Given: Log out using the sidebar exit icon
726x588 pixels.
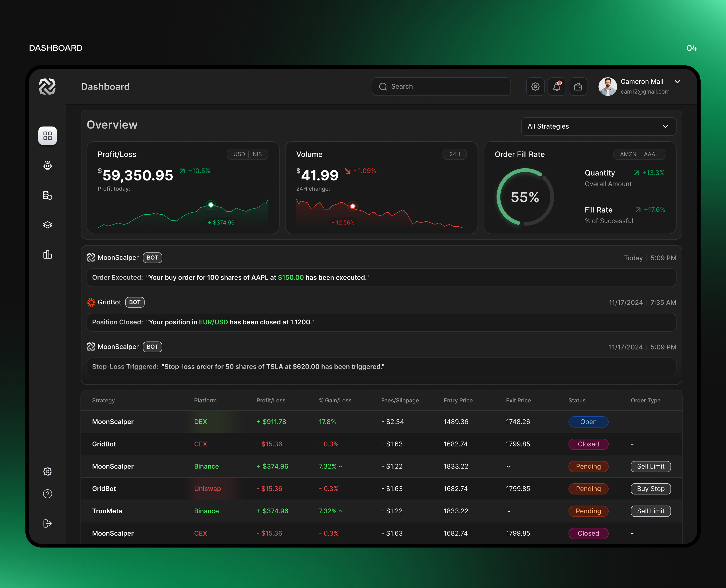Looking at the screenshot, I should [47, 523].
